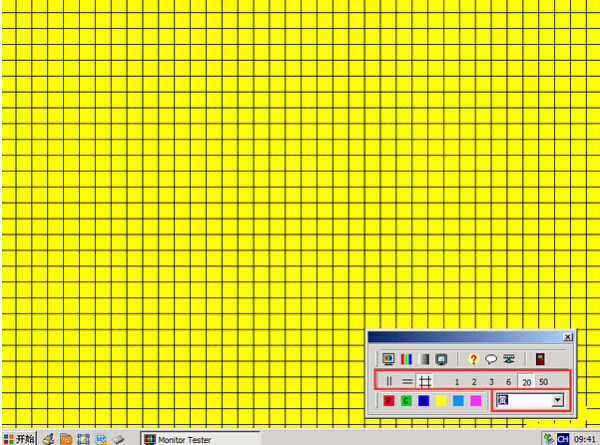This screenshot has height=445, width=600.
Task: Set line spacing to 50
Action: 543,382
